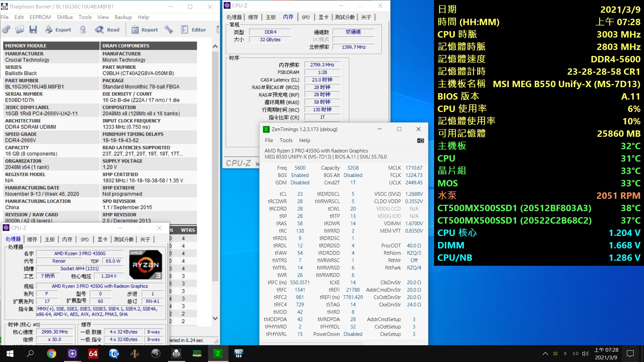The image size is (644, 362).
Task: Open AIDA64 red 64 taskbar icon
Action: click(93, 354)
